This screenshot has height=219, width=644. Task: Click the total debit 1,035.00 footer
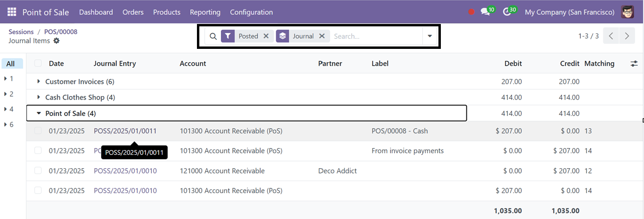tap(508, 210)
